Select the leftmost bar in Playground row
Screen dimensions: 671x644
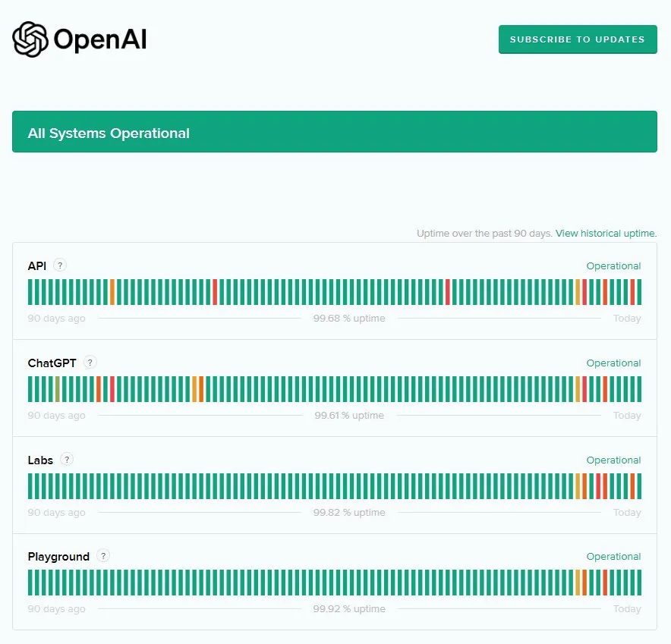[30, 583]
